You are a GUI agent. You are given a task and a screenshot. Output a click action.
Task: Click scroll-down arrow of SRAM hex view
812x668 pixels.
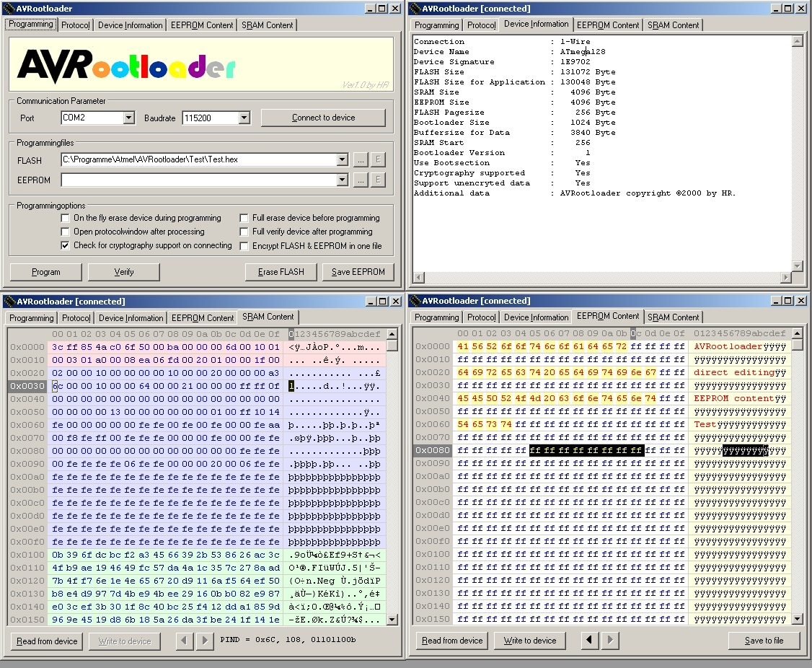(x=392, y=619)
